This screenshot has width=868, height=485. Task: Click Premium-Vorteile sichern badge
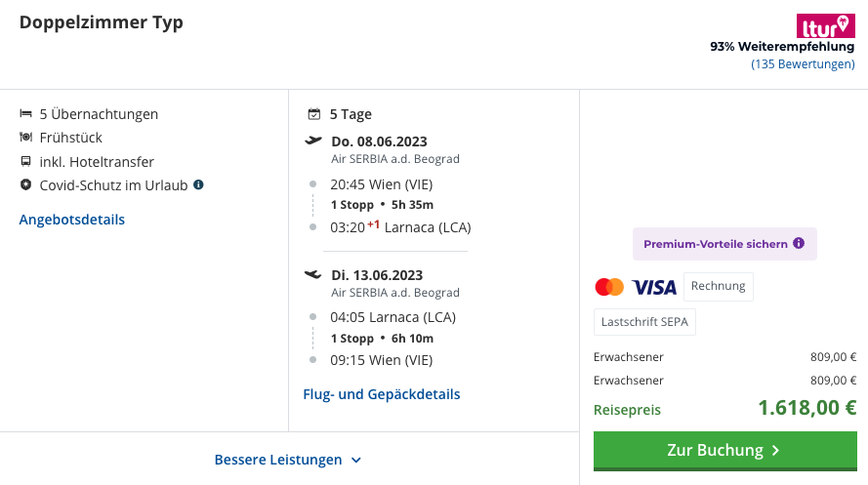click(724, 244)
